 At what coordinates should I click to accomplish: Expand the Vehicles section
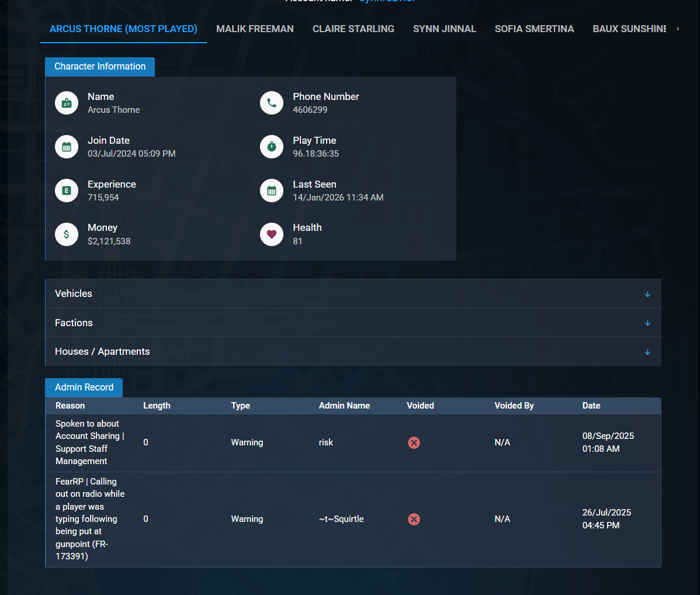tap(353, 294)
